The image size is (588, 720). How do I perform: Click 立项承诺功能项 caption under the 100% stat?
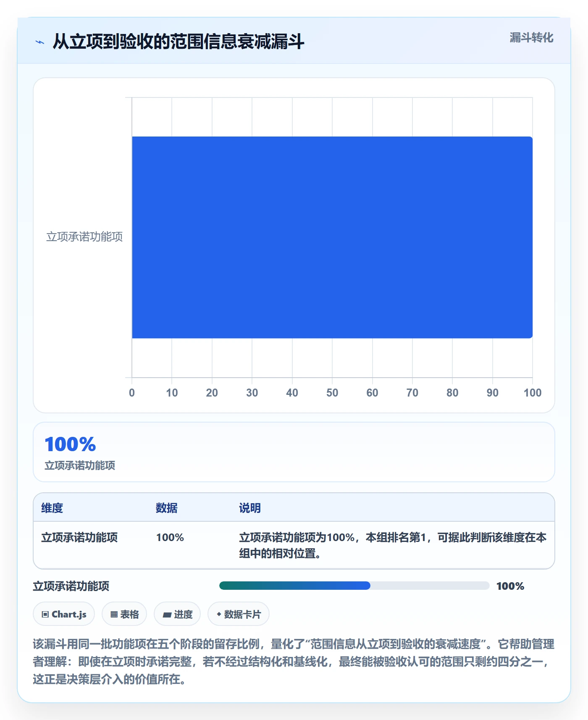click(x=80, y=465)
